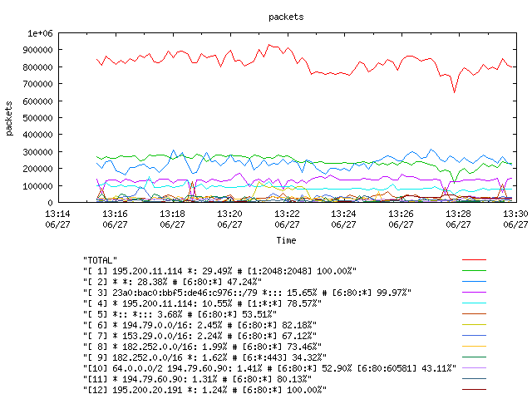Click the 13:20 time axis label
This screenshot has height=399, width=532.
pos(229,219)
